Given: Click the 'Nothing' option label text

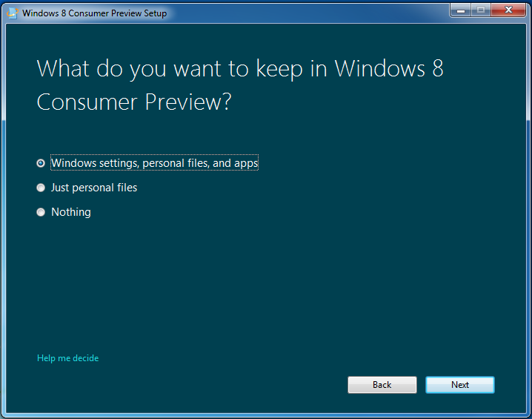Looking at the screenshot, I should (x=71, y=212).
